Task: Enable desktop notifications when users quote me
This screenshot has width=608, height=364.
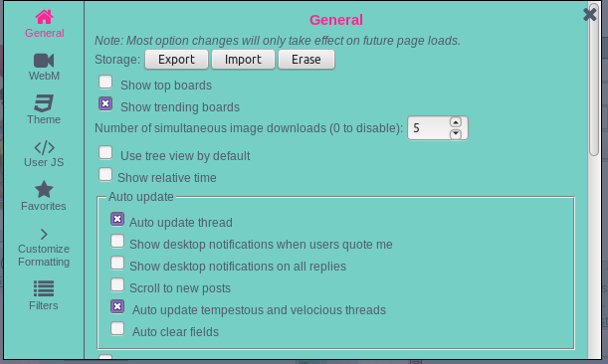Action: (117, 241)
